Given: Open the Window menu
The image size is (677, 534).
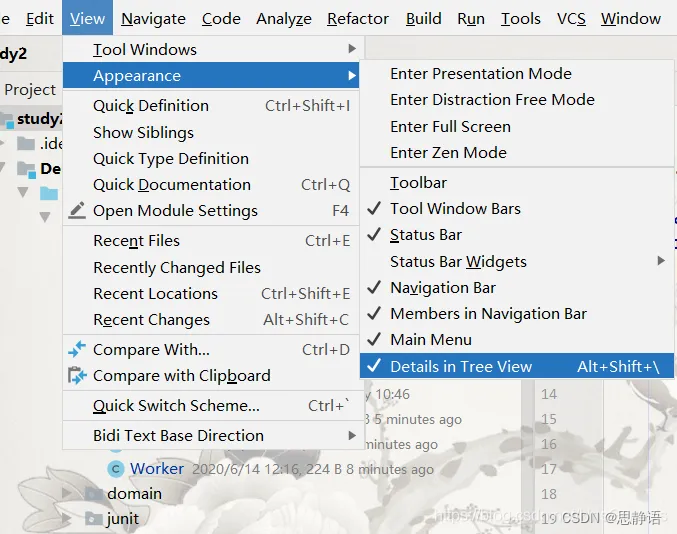Looking at the screenshot, I should tap(631, 19).
